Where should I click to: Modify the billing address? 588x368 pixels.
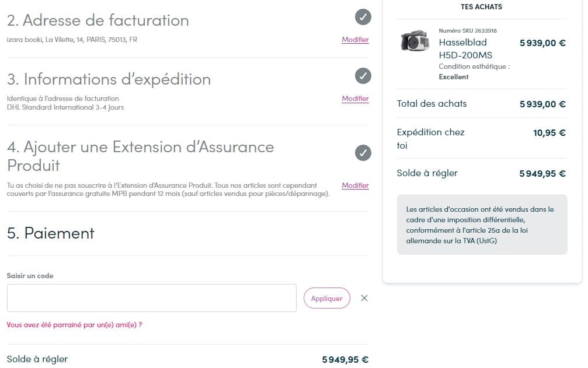[x=355, y=40]
